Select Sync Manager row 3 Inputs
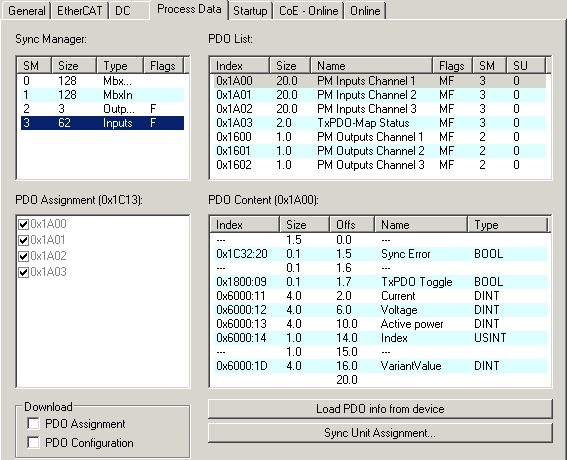 [x=102, y=123]
